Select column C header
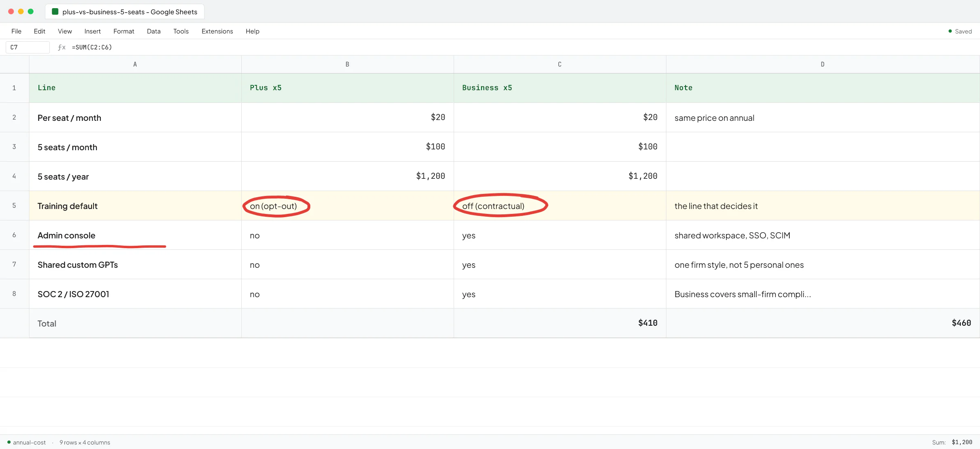The image size is (980, 449). [x=560, y=64]
